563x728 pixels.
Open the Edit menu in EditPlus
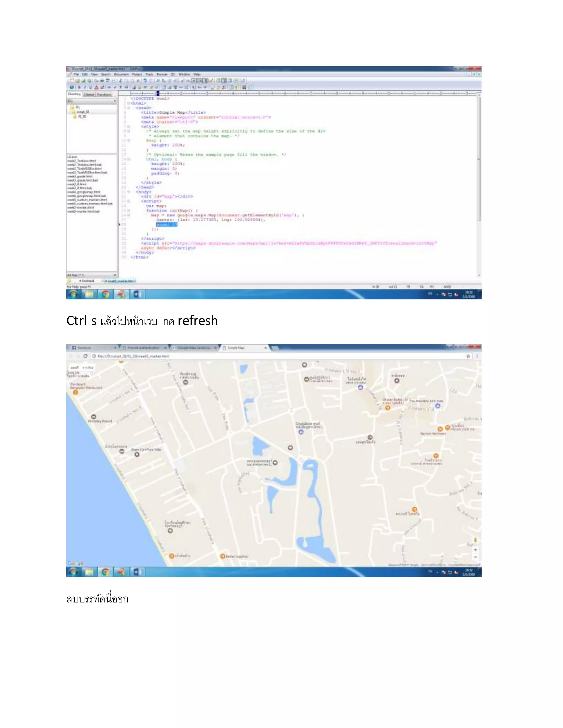[85, 74]
